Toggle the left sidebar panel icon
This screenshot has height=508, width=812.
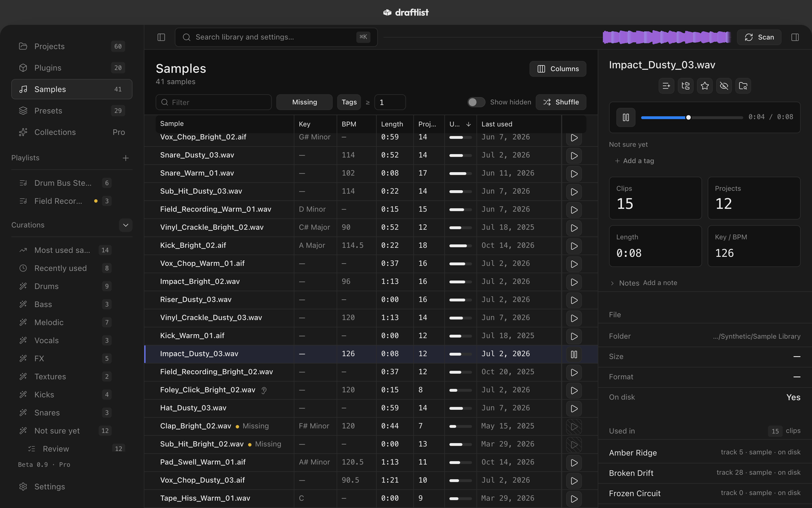tap(161, 37)
